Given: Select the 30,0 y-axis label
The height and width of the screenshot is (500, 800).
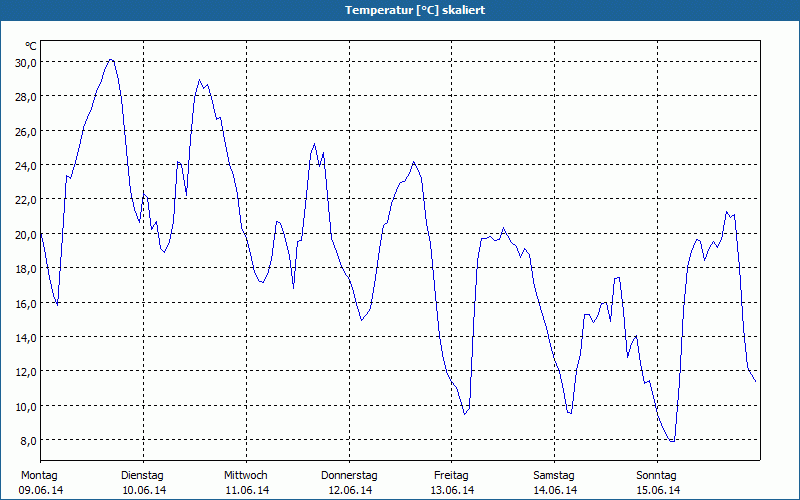Looking at the screenshot, I should click(25, 62).
